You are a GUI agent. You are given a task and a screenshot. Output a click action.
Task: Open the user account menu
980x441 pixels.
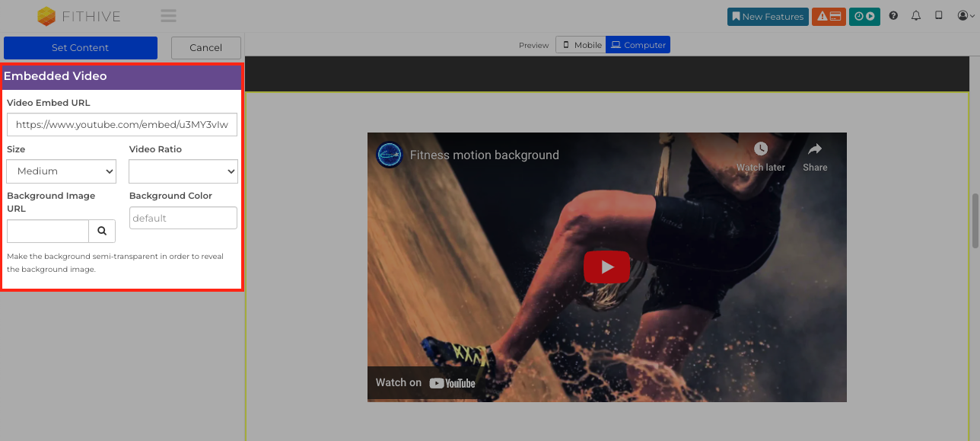coord(966,16)
